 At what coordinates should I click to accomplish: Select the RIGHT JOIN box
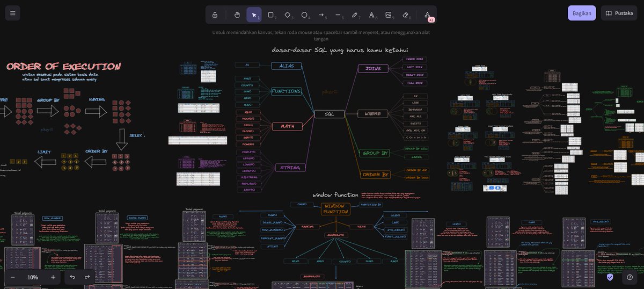click(415, 75)
